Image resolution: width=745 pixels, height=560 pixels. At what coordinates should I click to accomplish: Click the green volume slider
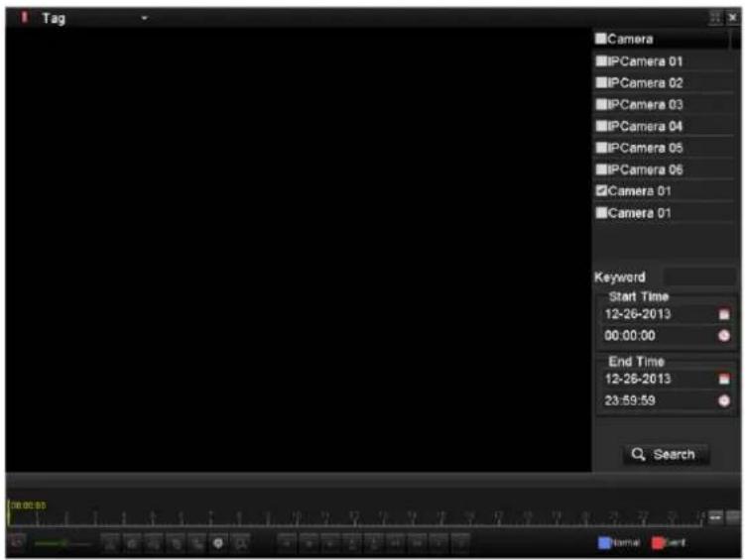tap(62, 543)
